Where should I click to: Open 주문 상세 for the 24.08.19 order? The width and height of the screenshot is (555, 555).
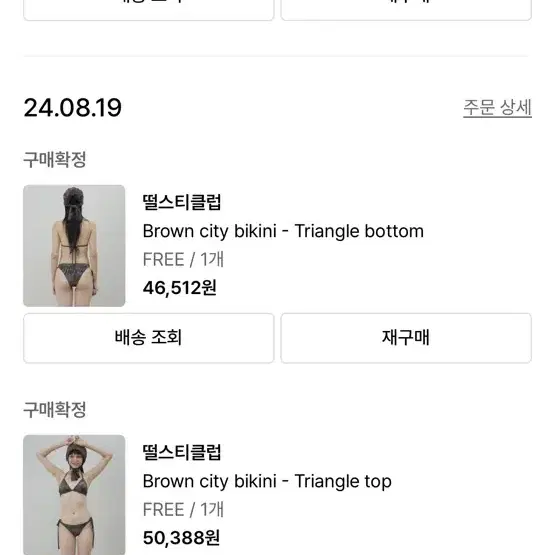click(497, 108)
